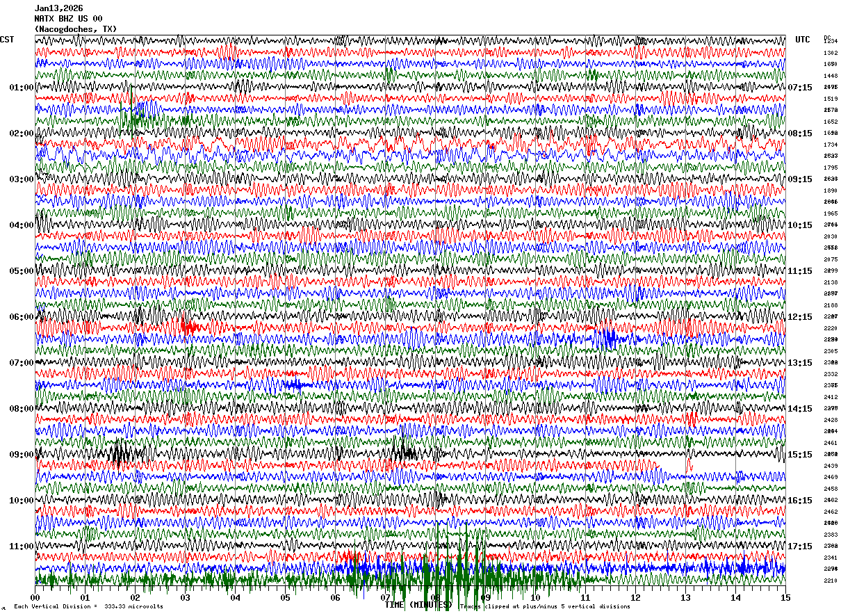Click the DC offset value '1890'
Viewport: 841px width, 616px height.
(831, 191)
